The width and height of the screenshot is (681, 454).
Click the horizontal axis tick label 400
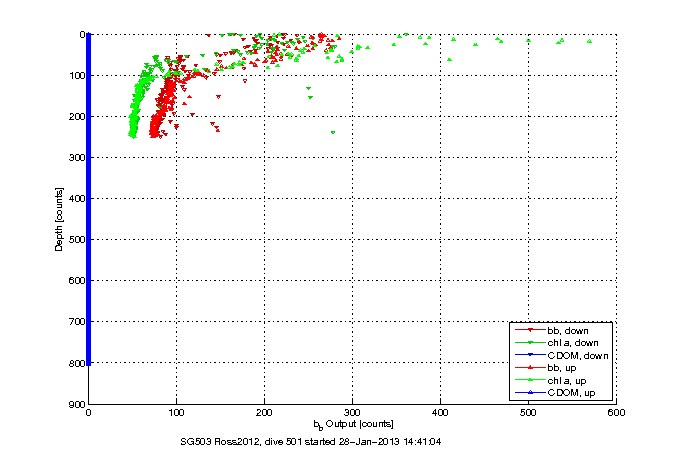click(x=440, y=413)
